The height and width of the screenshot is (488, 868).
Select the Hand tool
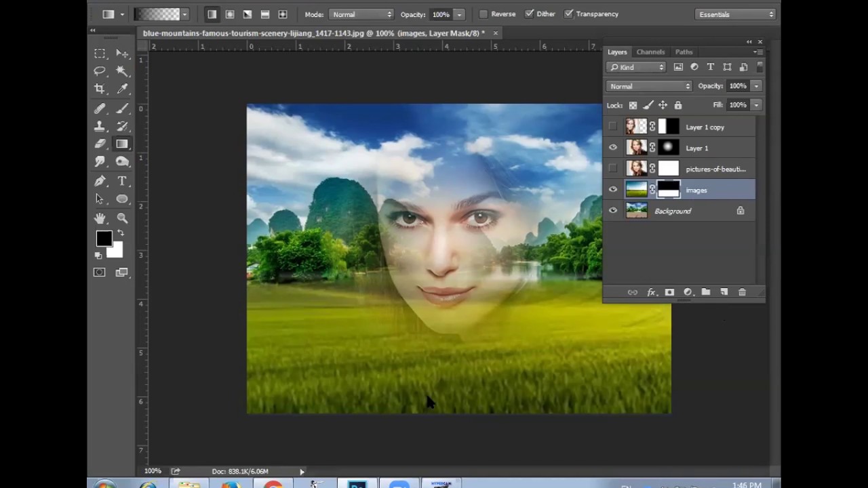100,218
